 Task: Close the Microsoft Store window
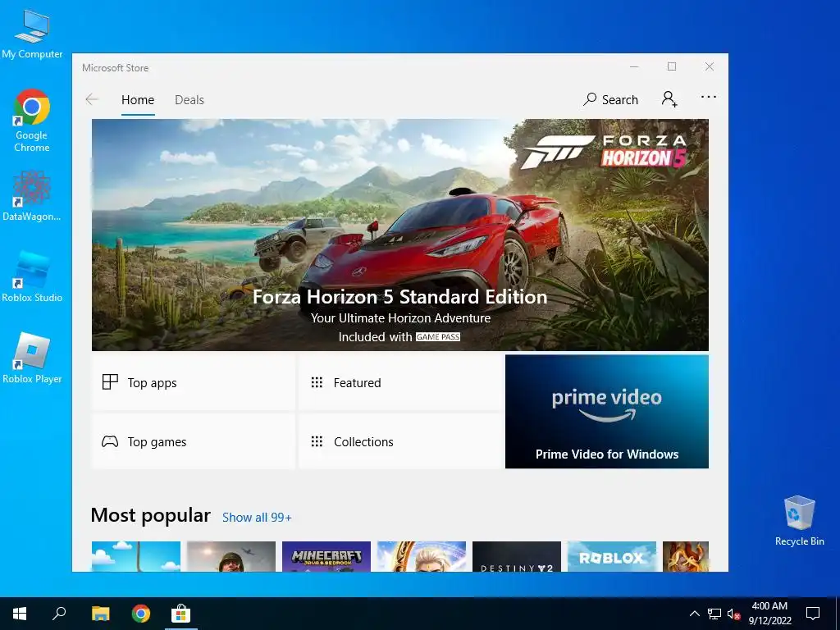pos(710,66)
